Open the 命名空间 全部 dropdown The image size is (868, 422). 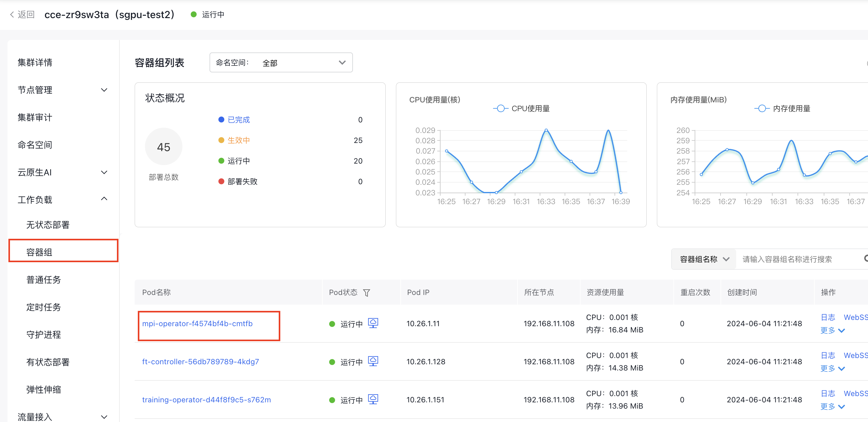pos(281,62)
